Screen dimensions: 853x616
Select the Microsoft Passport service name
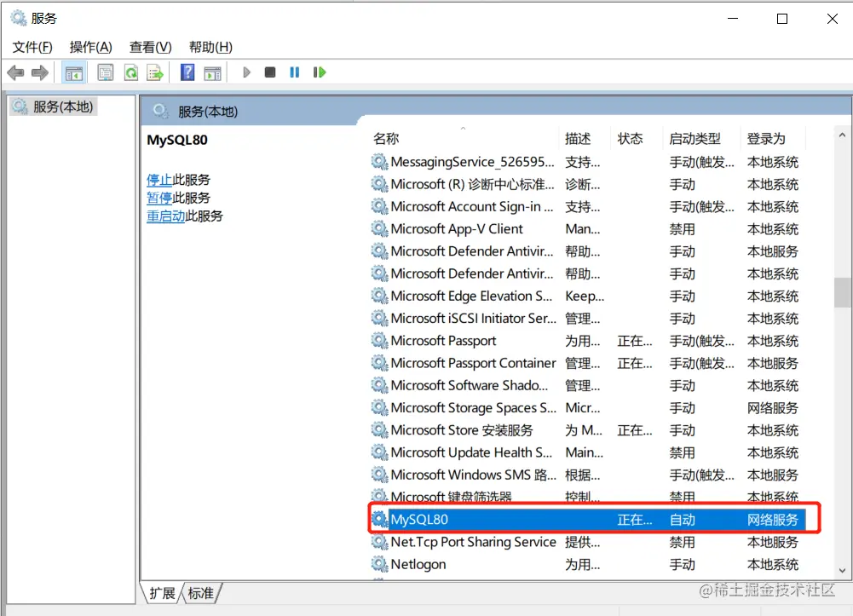[x=443, y=341]
